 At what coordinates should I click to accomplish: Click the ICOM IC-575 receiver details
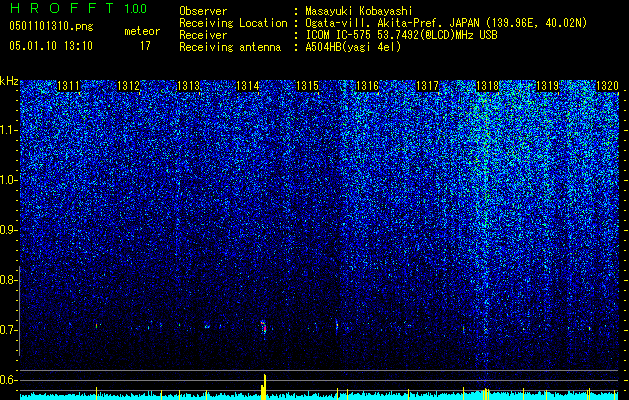(x=401, y=35)
